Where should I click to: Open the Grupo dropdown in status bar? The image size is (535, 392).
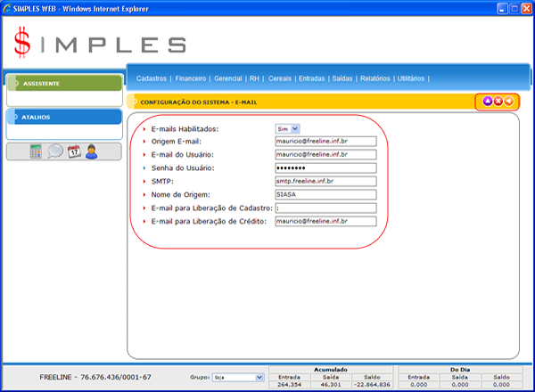(x=238, y=378)
